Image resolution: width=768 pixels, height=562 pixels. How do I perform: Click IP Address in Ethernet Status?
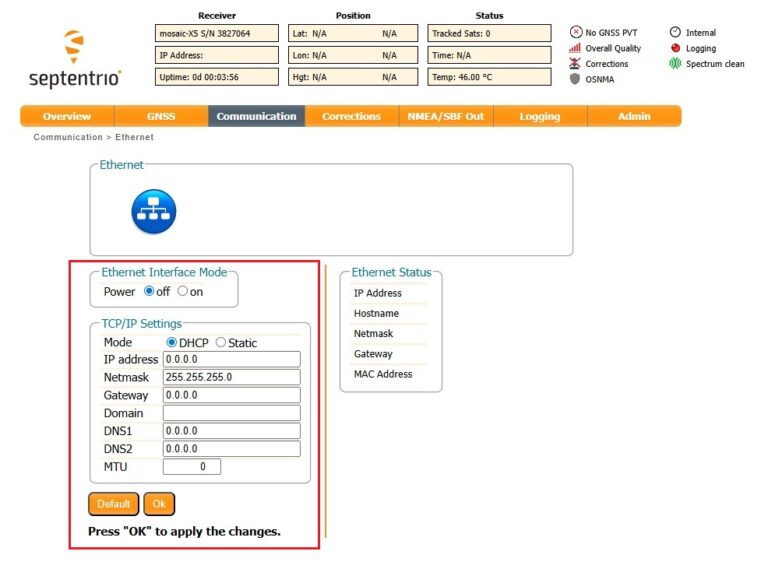click(378, 293)
